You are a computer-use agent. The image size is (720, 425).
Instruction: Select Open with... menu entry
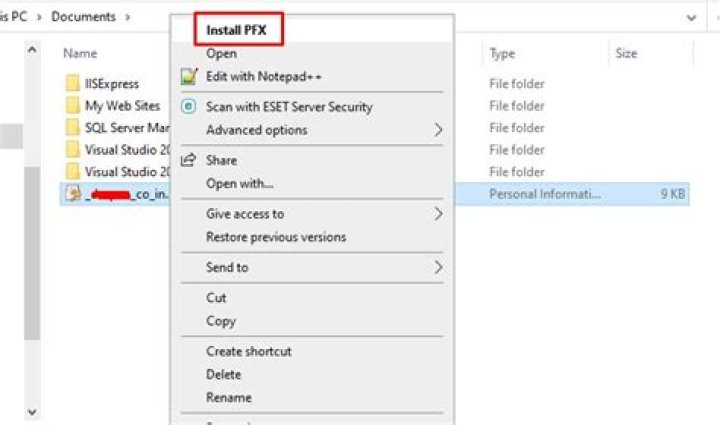[x=239, y=184]
